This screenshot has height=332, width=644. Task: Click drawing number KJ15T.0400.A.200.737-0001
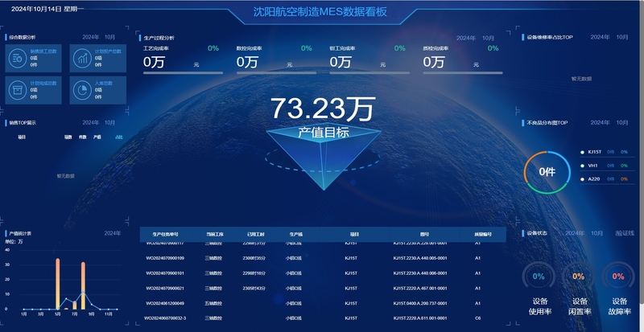pos(420,303)
